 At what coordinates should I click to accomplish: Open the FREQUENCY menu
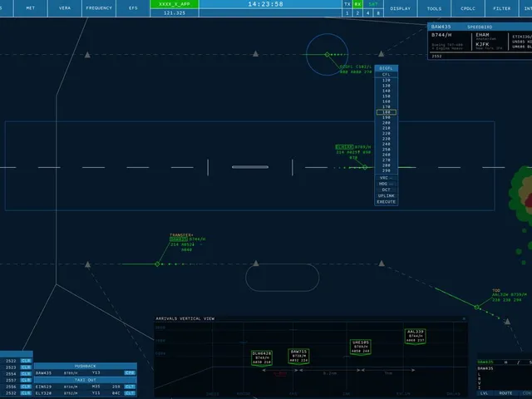pos(99,8)
